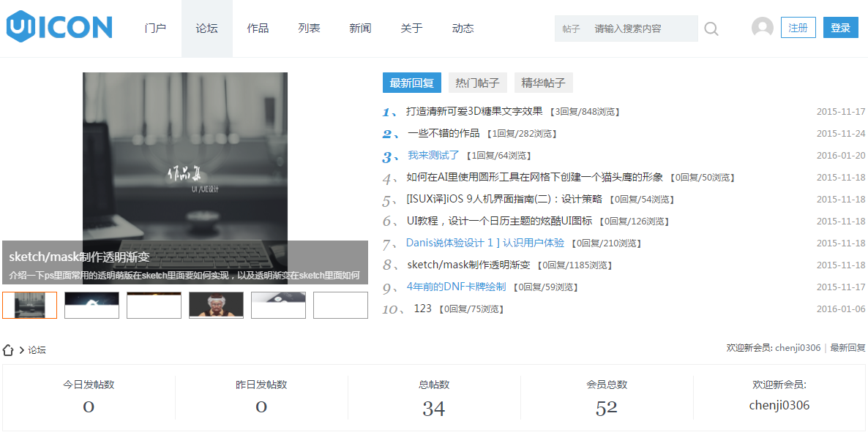The width and height of the screenshot is (868, 435).
Task: Open the 论坛 navigation tab
Action: [x=206, y=29]
